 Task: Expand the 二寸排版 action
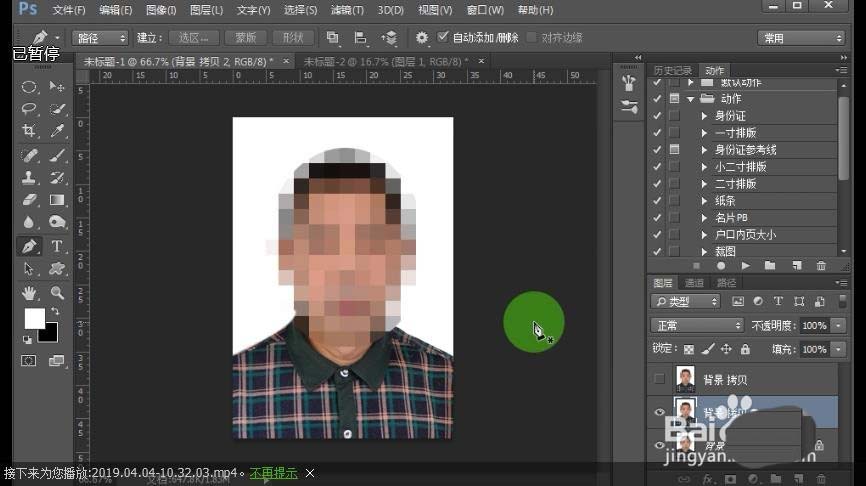[x=704, y=184]
